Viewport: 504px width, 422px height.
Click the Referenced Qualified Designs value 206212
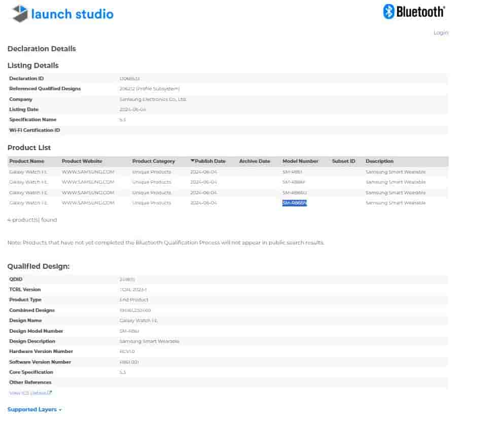(x=127, y=89)
